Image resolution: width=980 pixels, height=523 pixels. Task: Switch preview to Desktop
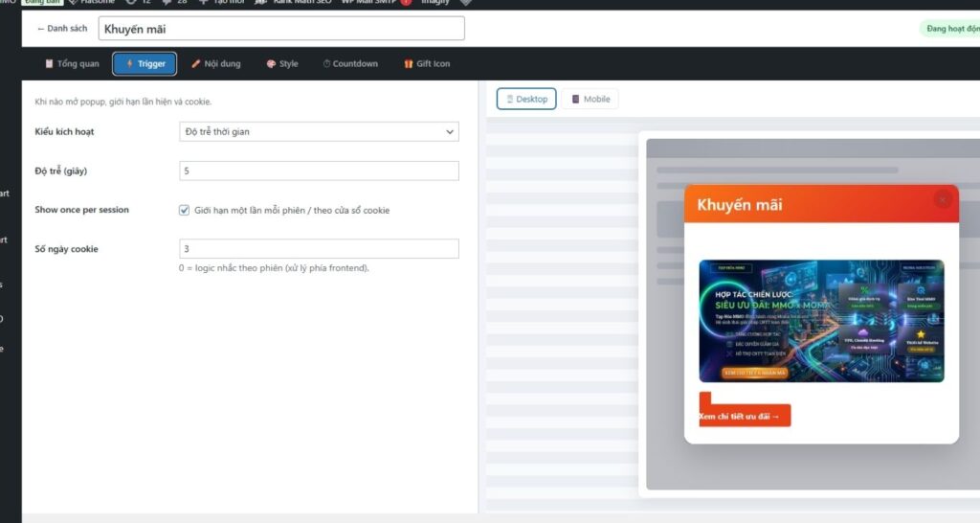[526, 99]
